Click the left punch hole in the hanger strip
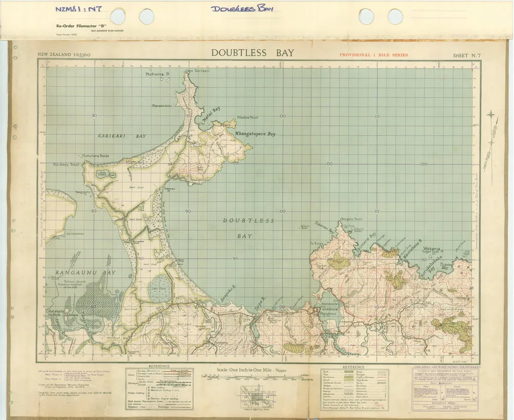This screenshot has width=514, height=420. click(x=117, y=15)
